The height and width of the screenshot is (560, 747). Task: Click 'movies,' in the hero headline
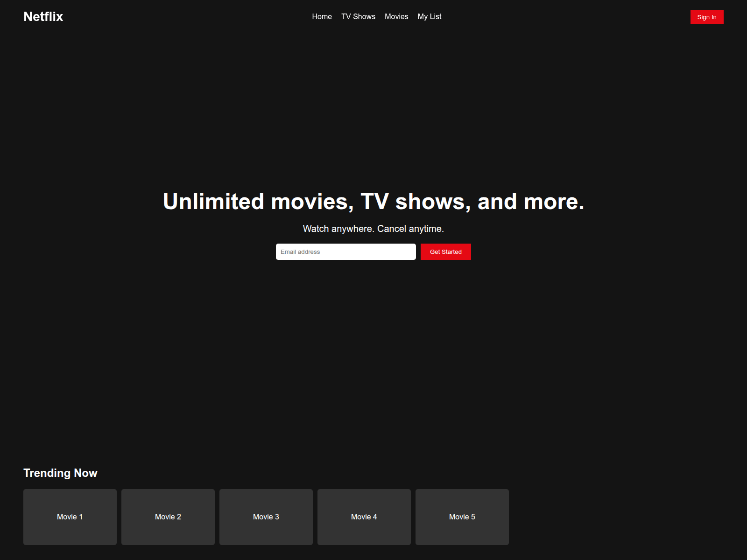tap(312, 202)
